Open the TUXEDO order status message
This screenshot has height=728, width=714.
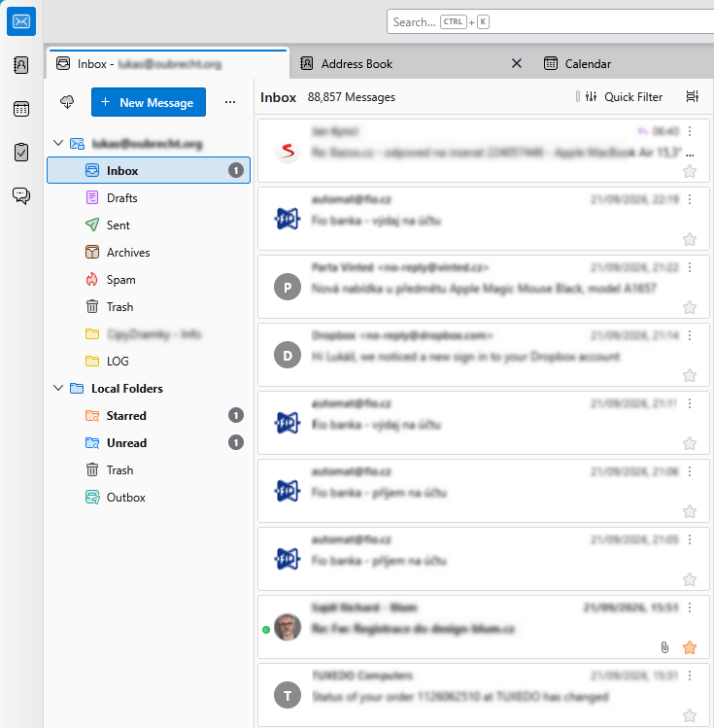click(484, 695)
